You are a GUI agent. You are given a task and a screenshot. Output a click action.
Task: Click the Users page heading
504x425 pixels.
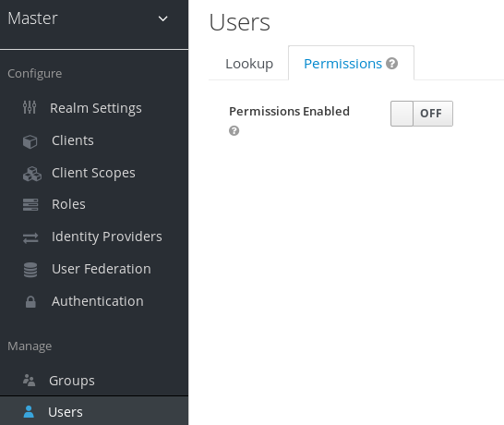[240, 22]
